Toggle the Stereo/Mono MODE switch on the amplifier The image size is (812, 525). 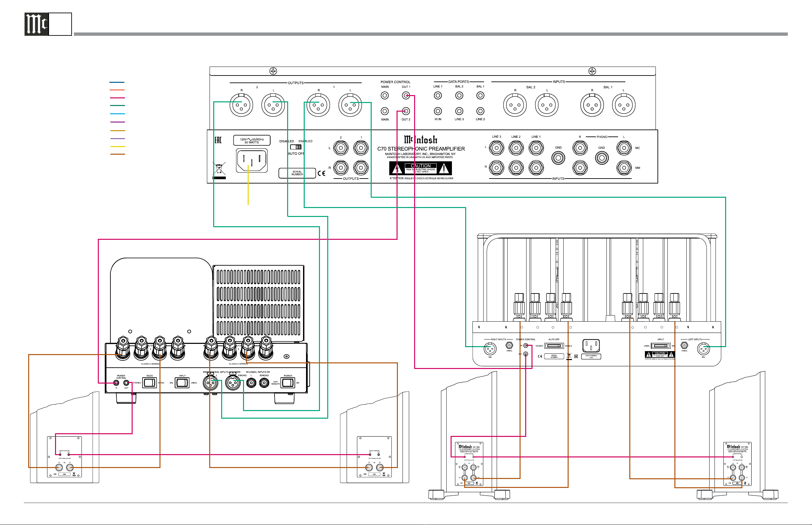[149, 383]
